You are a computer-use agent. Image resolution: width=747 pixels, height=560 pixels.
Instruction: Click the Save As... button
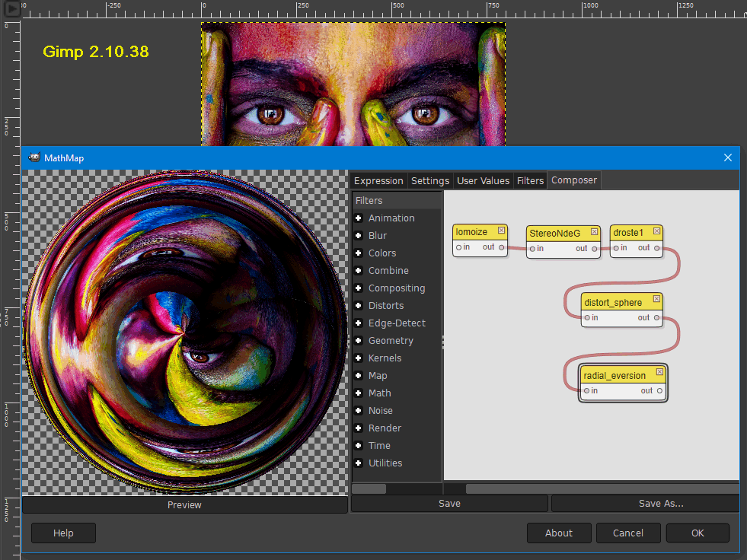point(660,504)
